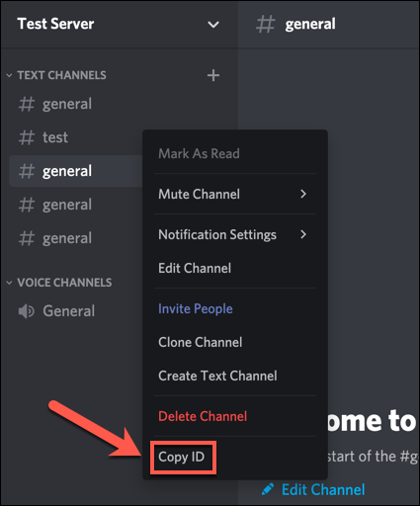The width and height of the screenshot is (420, 506).
Task: Select Mark As Read in context menu
Action: [235, 154]
